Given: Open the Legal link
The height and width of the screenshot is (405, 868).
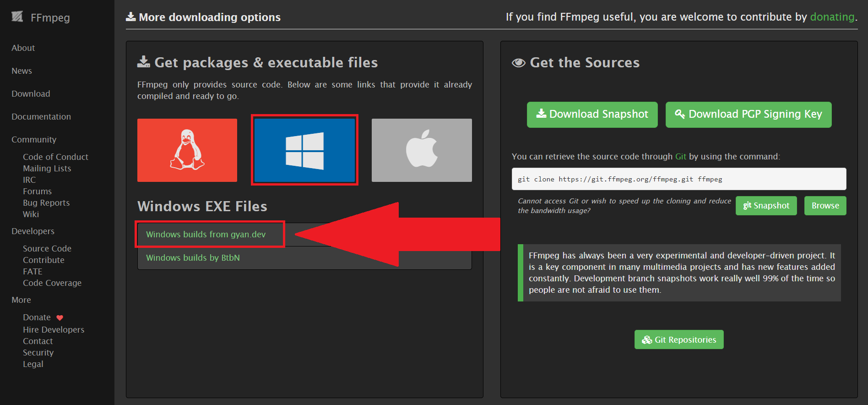Looking at the screenshot, I should pos(33,364).
